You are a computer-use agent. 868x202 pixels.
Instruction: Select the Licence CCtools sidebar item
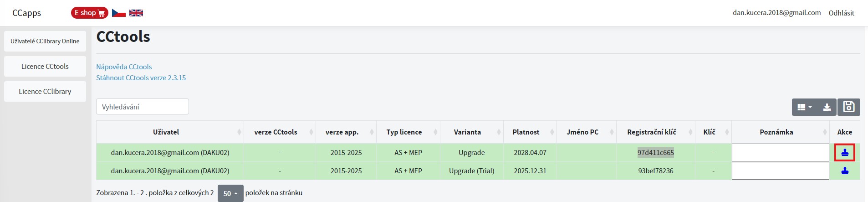click(x=45, y=66)
